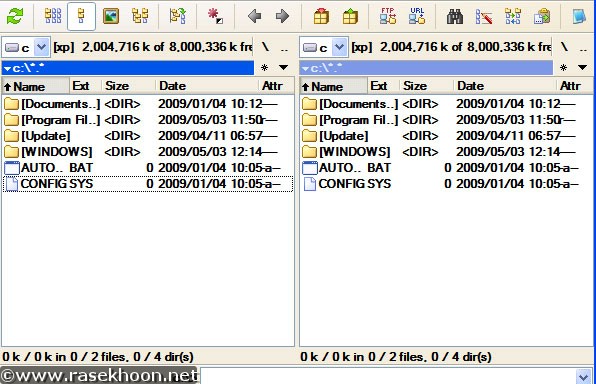
Task: Open the left panel drive c dropdown
Action: click(x=41, y=48)
